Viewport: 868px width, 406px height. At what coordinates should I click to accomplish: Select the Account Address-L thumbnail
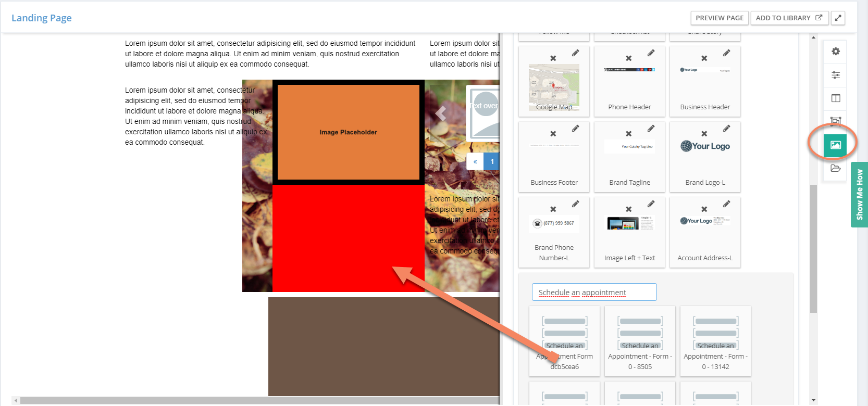tap(705, 221)
